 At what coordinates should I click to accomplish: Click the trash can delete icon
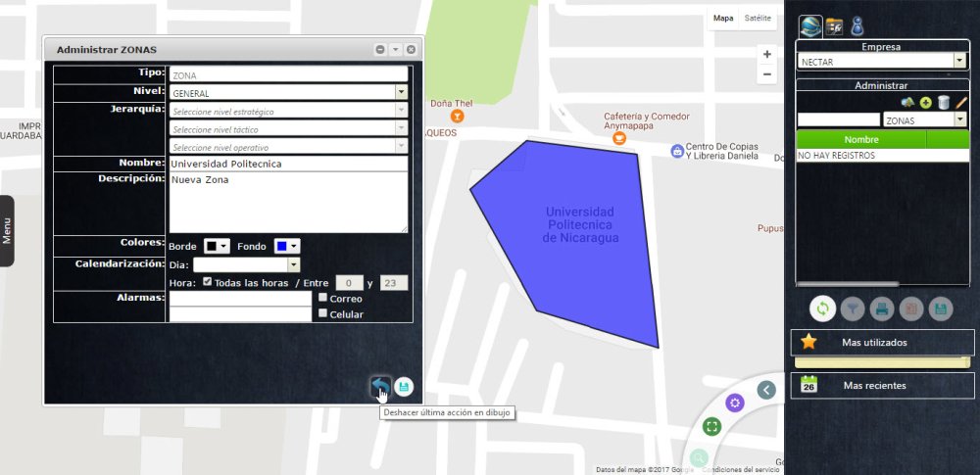tap(943, 103)
